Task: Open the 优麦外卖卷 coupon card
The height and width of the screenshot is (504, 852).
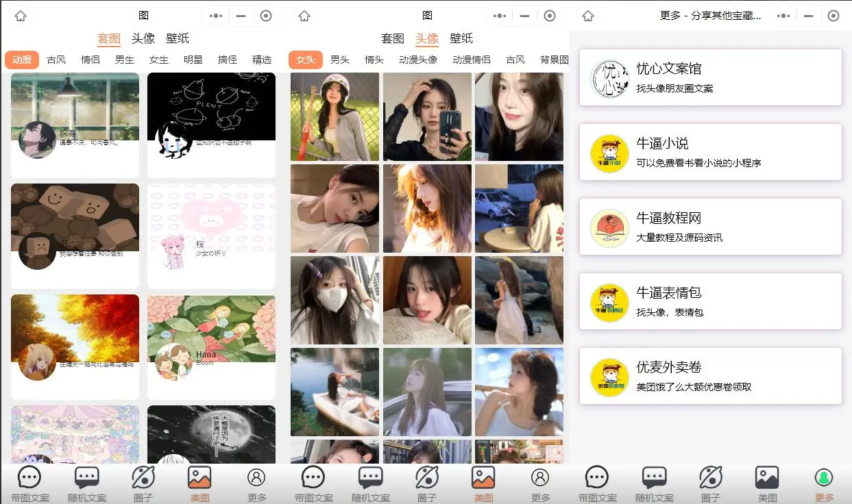Action: 710,376
